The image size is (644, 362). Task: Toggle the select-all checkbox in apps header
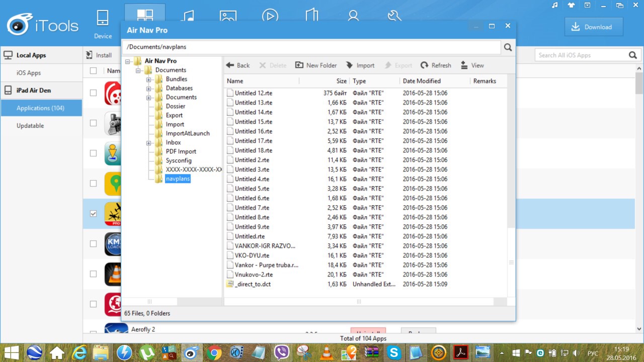93,71
